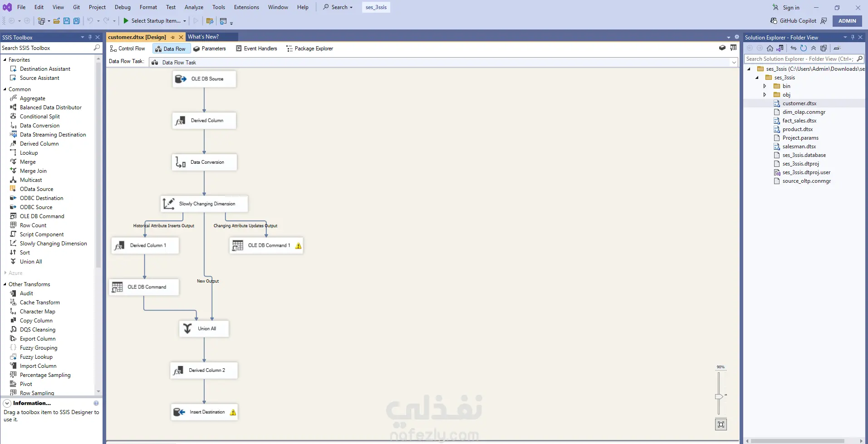
Task: Expand the Azure toolbox group
Action: 5,273
